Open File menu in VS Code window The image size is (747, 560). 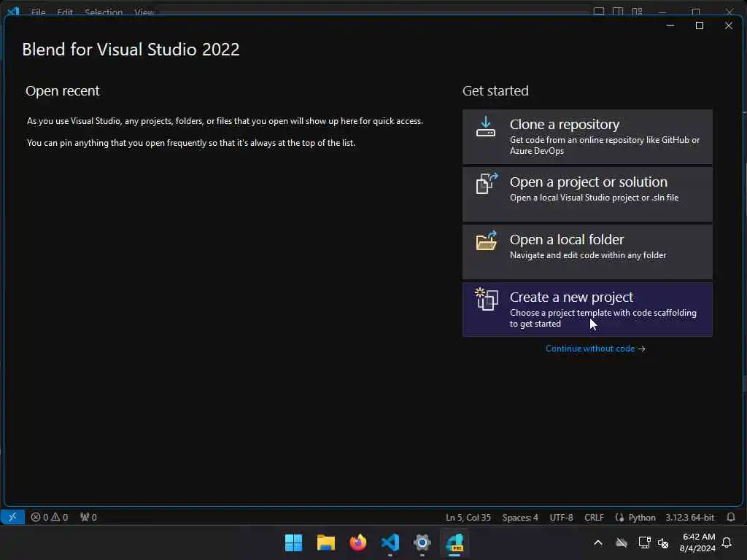pyautogui.click(x=38, y=12)
